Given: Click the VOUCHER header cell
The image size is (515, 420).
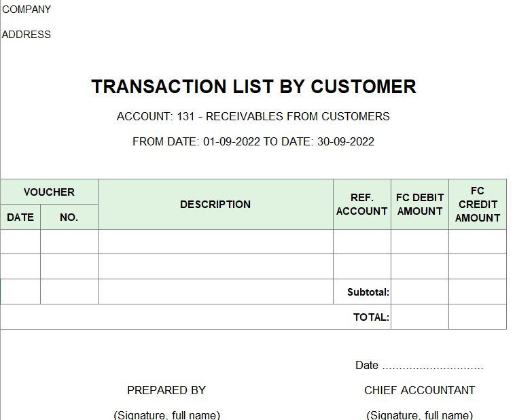Looking at the screenshot, I should pyautogui.click(x=50, y=192).
